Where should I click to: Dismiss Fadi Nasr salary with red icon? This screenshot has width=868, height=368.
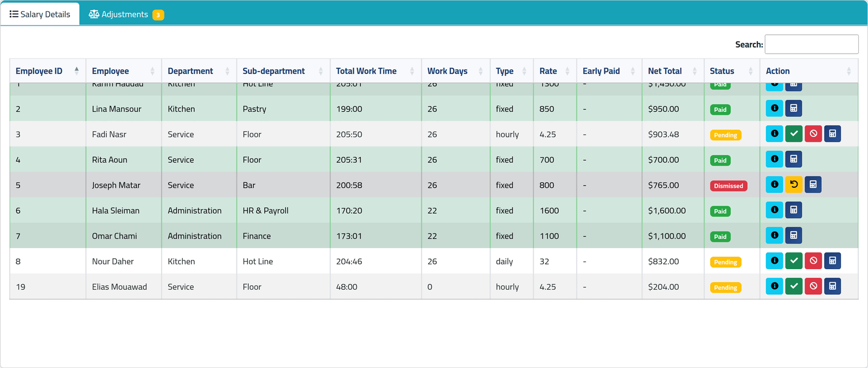coord(813,134)
